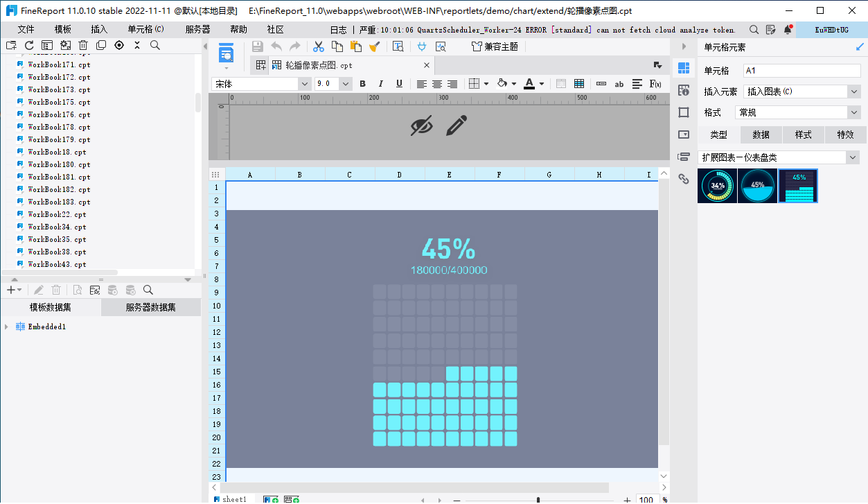Toggle the crossed-out eye visibility icon
The width and height of the screenshot is (868, 504).
421,125
